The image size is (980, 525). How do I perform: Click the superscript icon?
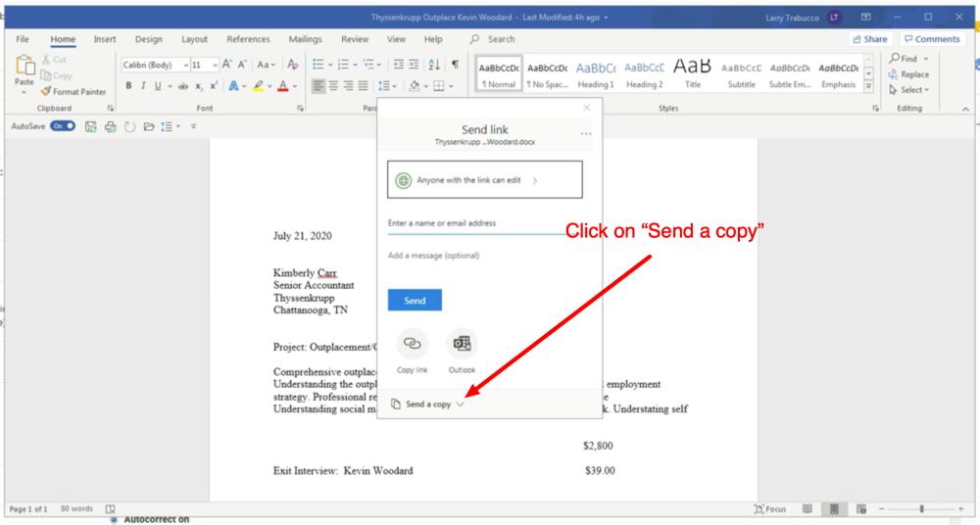[213, 85]
